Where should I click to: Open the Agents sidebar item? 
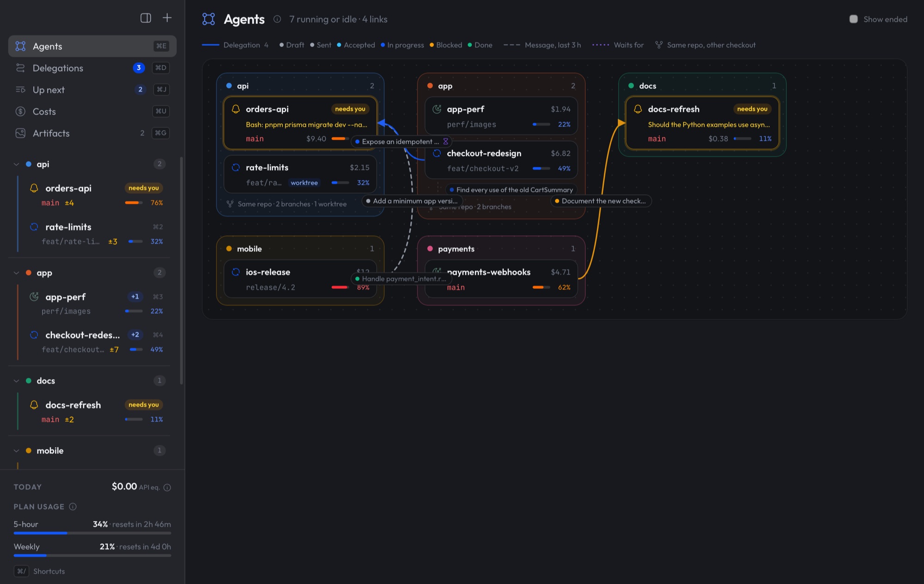point(92,46)
